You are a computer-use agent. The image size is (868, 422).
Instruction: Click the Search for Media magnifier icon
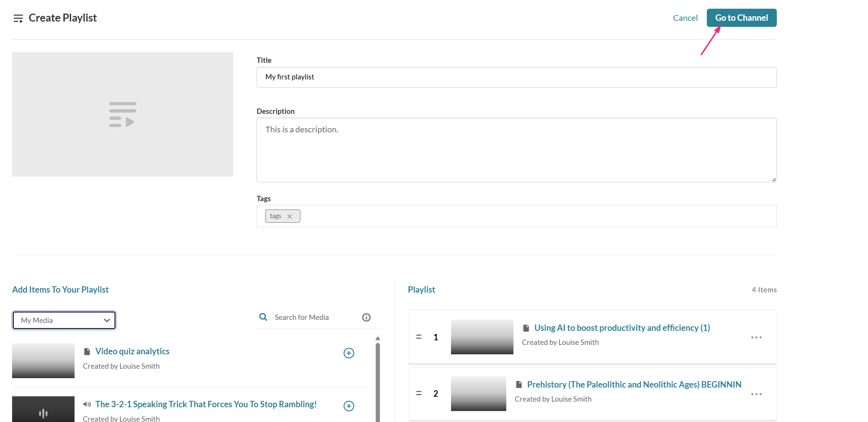pos(263,317)
